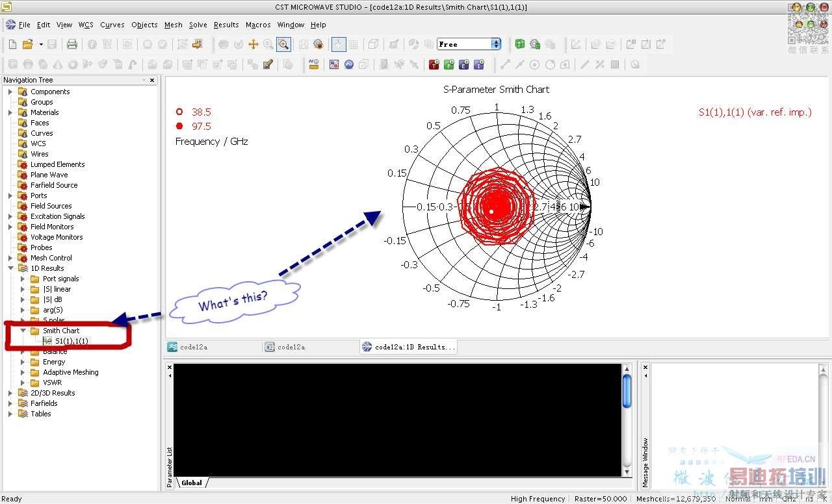The width and height of the screenshot is (832, 504).
Task: Close the Parameter List panel
Action: pos(170,368)
